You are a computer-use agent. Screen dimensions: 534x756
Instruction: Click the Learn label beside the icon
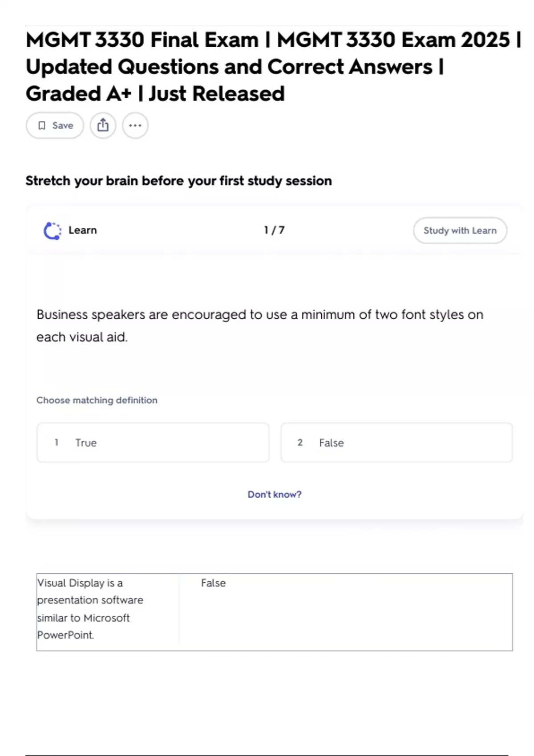(82, 230)
